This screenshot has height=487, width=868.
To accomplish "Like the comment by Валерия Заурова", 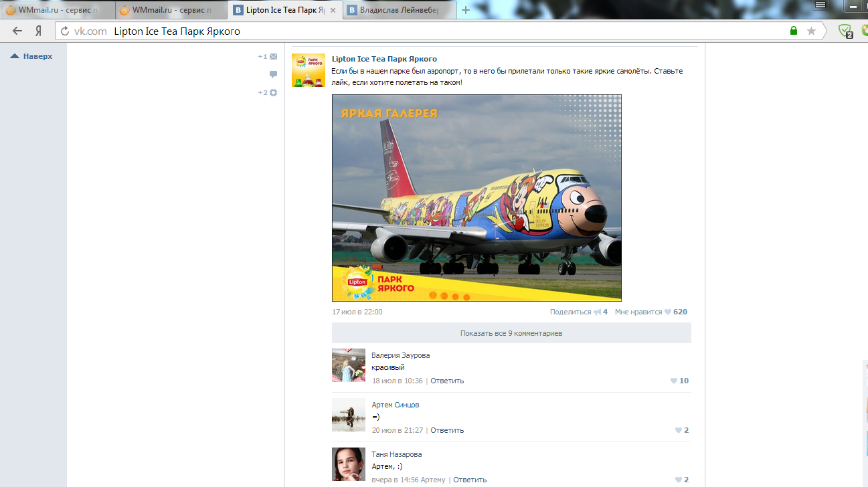I will (679, 381).
